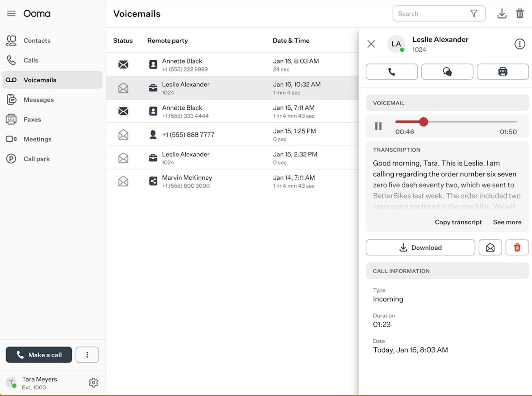Viewport: 532px width, 396px height.
Task: Open more options beside Make a call
Action: click(87, 355)
